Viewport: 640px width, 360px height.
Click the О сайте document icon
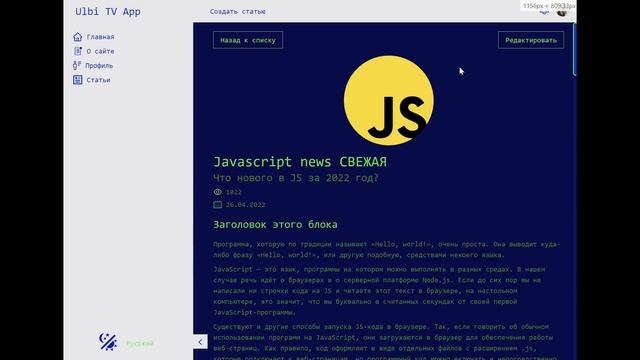click(78, 51)
